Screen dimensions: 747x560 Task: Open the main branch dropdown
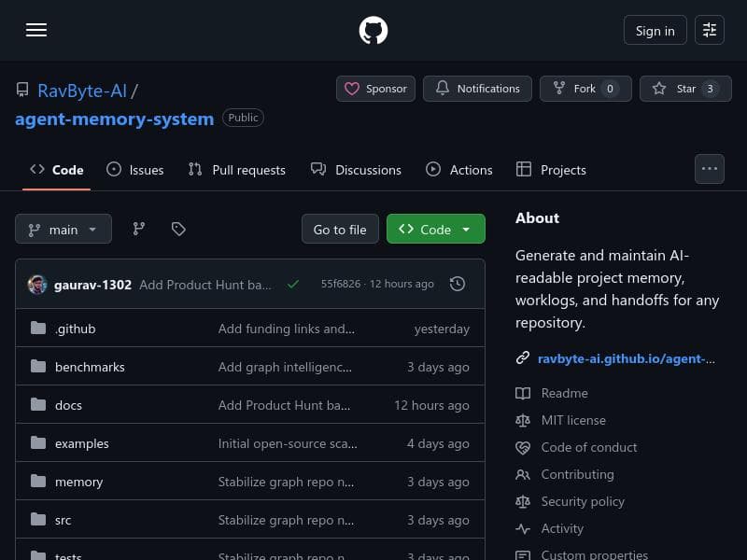point(63,229)
